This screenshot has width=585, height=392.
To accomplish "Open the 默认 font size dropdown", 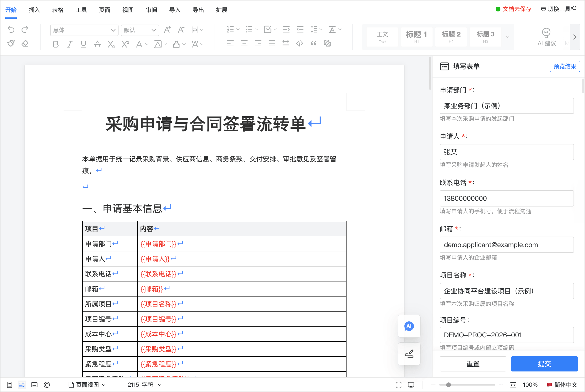I will [x=140, y=30].
